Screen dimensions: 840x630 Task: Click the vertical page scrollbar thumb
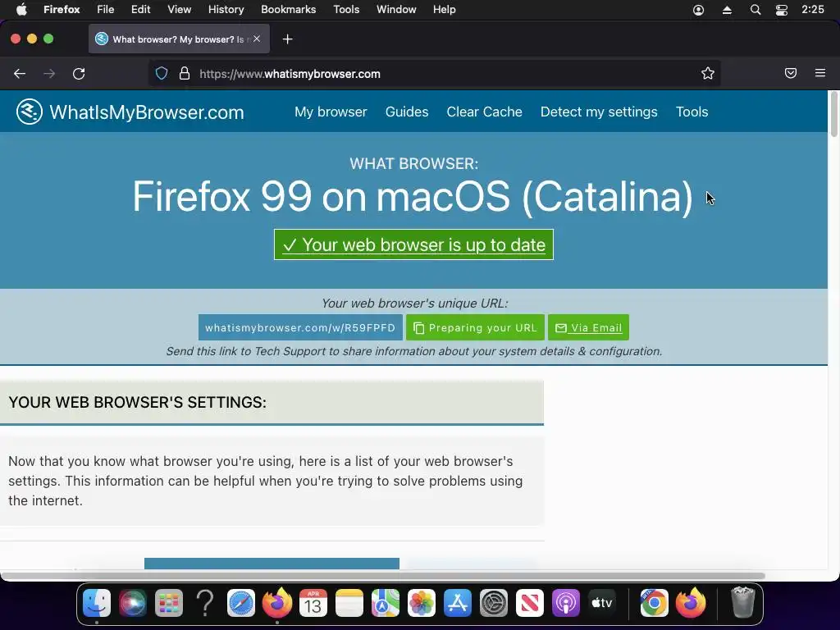click(x=834, y=114)
